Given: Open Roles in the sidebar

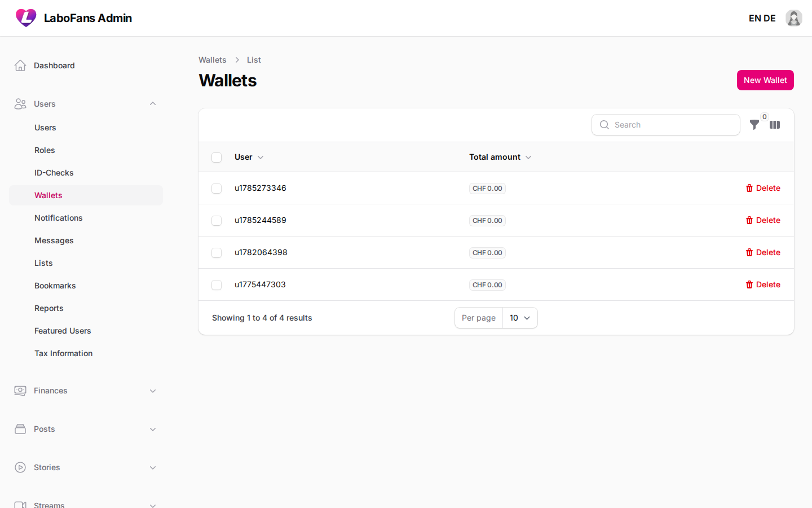Looking at the screenshot, I should coord(86,150).
